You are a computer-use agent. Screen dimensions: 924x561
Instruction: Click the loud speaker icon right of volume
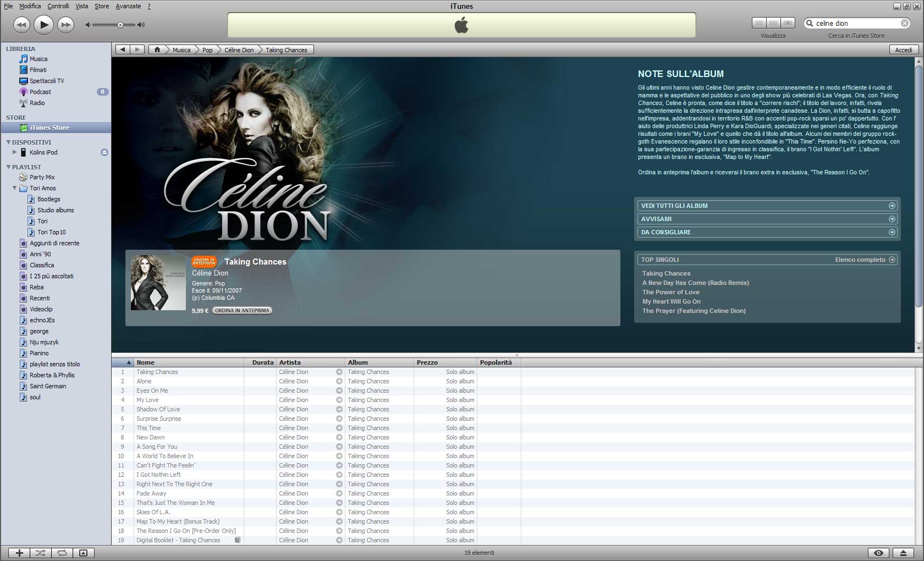click(141, 25)
